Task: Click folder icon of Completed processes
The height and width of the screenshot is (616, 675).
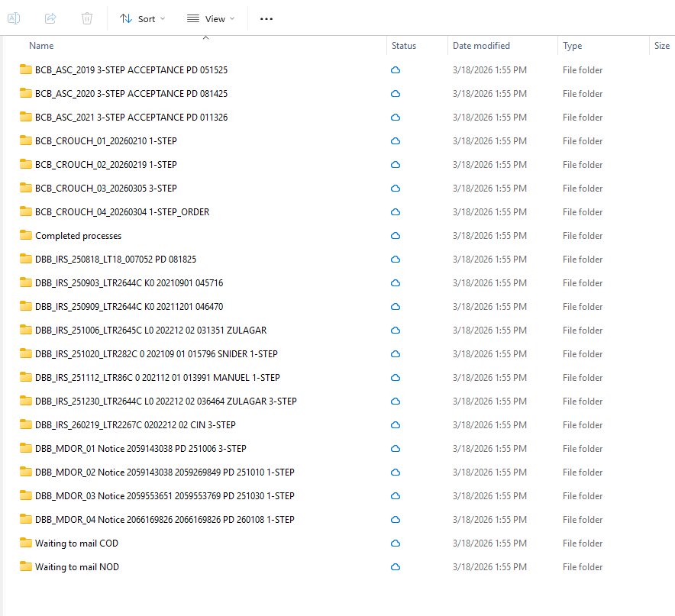Action: (x=26, y=235)
